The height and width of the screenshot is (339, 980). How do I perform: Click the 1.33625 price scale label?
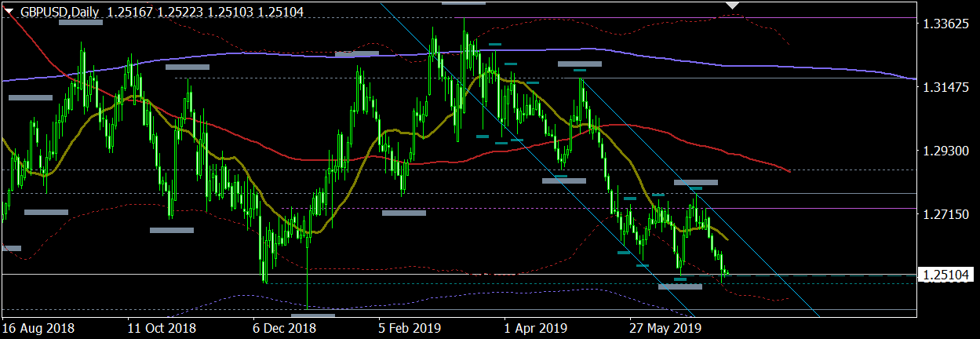tap(945, 24)
